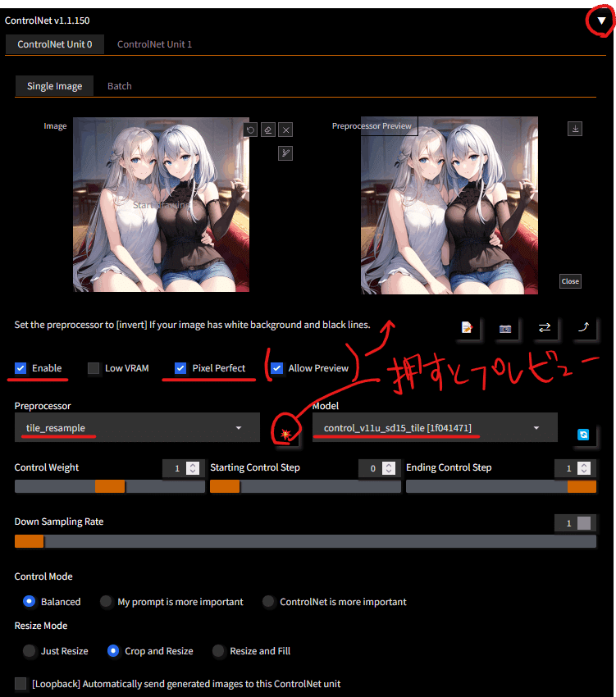Select the Balanced control mode
616x697 pixels.
[30, 601]
